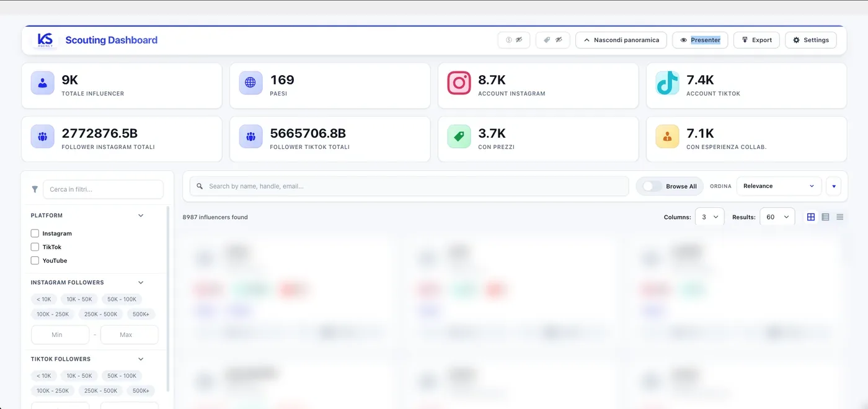
Task: Select Instagram followers 250K - 500K chip
Action: click(101, 314)
